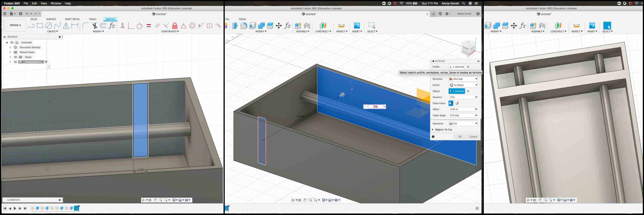Image resolution: width=644 pixels, height=215 pixels.
Task: Enable Chain Faces adjacent option
Action: pos(451,103)
